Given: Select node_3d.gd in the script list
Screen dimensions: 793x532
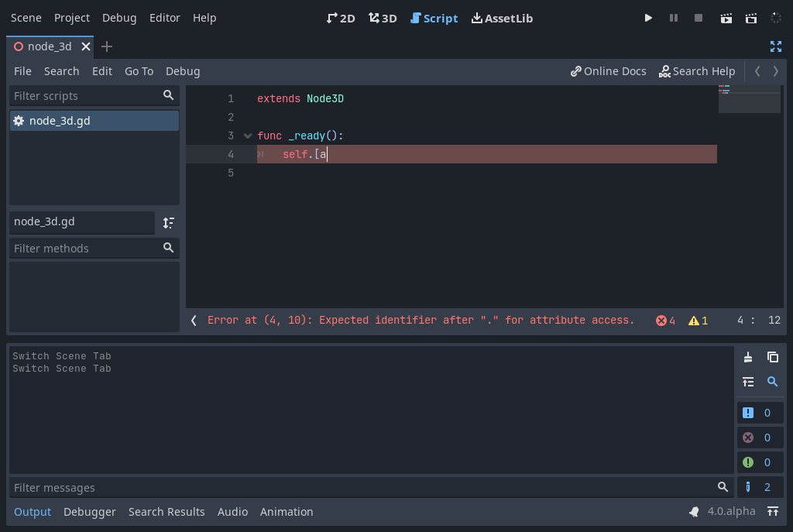Looking at the screenshot, I should click(94, 121).
